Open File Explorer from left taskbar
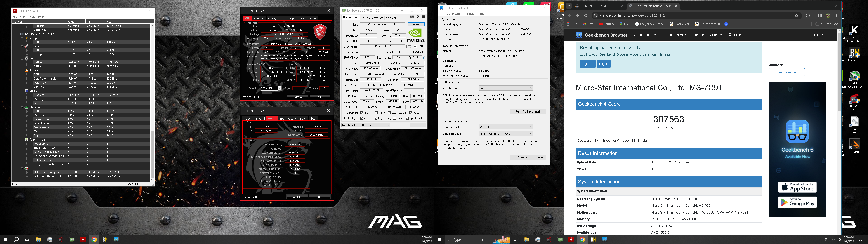 (38, 240)
